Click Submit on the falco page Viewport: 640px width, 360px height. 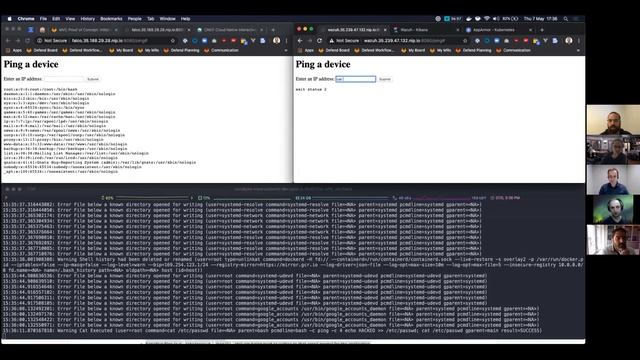[93, 79]
